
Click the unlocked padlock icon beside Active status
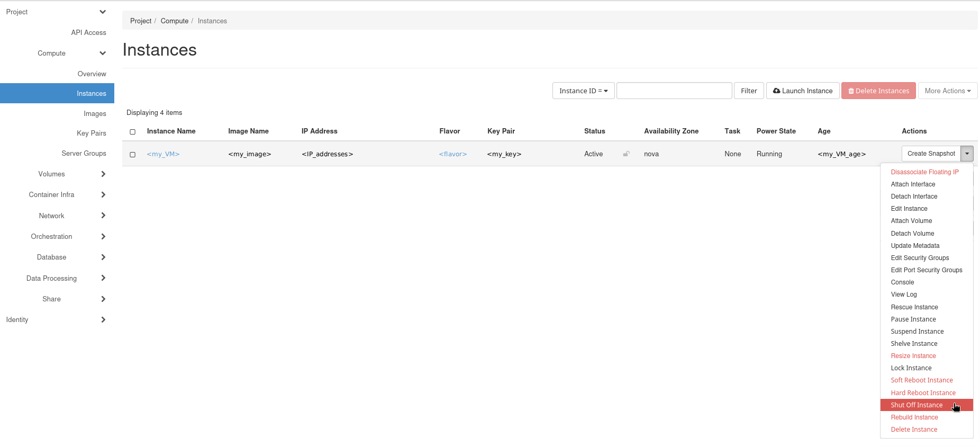click(626, 154)
